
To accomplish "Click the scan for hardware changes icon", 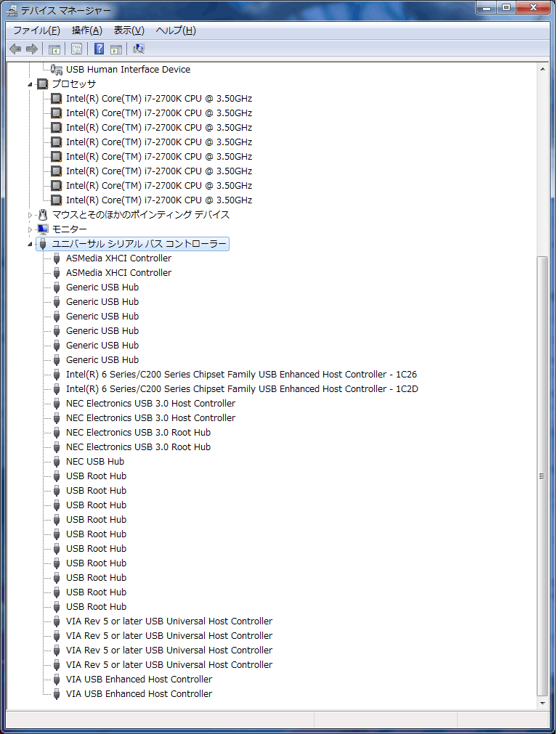I will [139, 49].
